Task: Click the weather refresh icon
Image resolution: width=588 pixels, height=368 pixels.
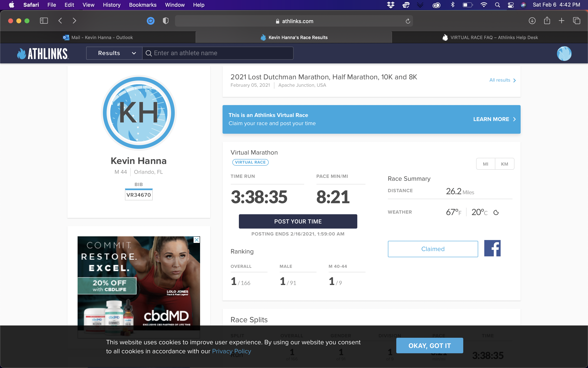Action: point(496,212)
